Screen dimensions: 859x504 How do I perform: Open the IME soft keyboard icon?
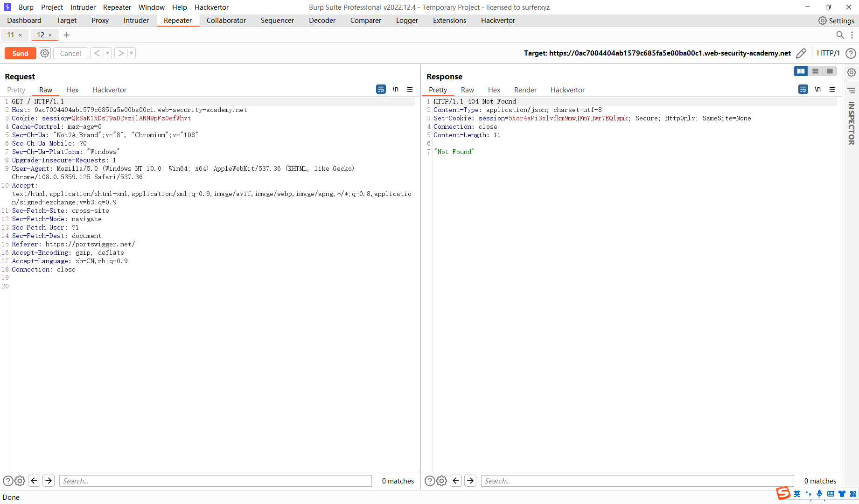point(831,494)
